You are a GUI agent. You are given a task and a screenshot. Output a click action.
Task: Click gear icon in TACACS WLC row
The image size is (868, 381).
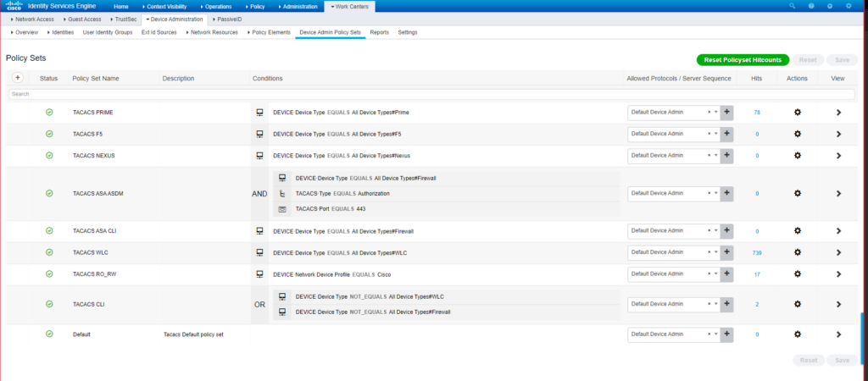(797, 252)
